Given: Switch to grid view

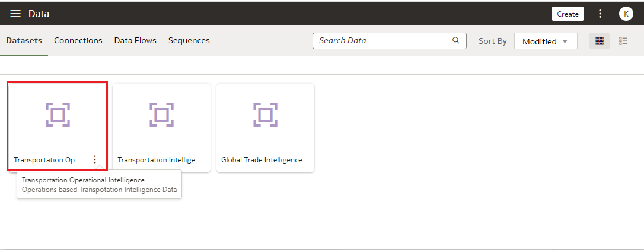Looking at the screenshot, I should pos(600,41).
